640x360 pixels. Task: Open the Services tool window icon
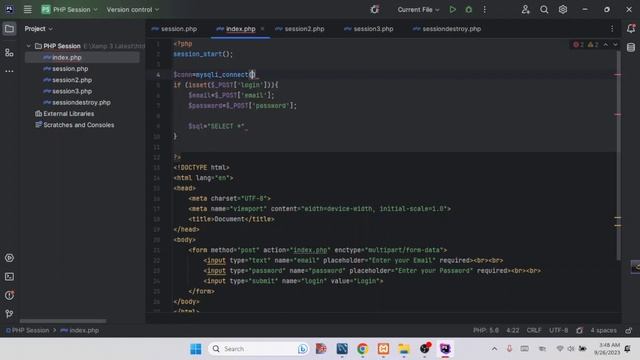click(9, 258)
